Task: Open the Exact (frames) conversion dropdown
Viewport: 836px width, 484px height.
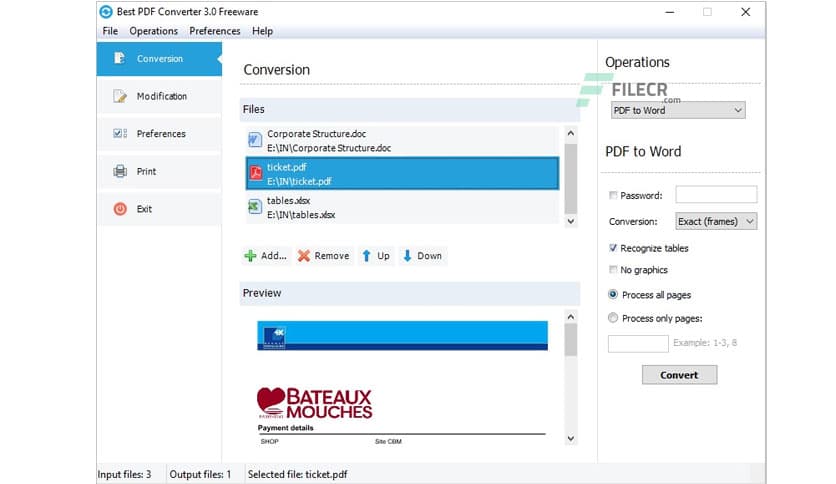Action: coord(716,221)
